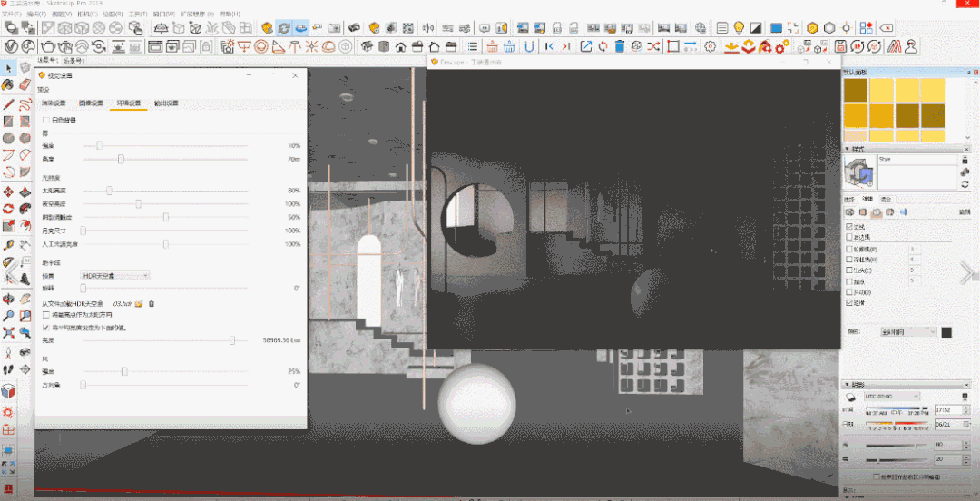Choose the Walk footprints tool
Screen dimensions: 980x501
(x=9, y=369)
